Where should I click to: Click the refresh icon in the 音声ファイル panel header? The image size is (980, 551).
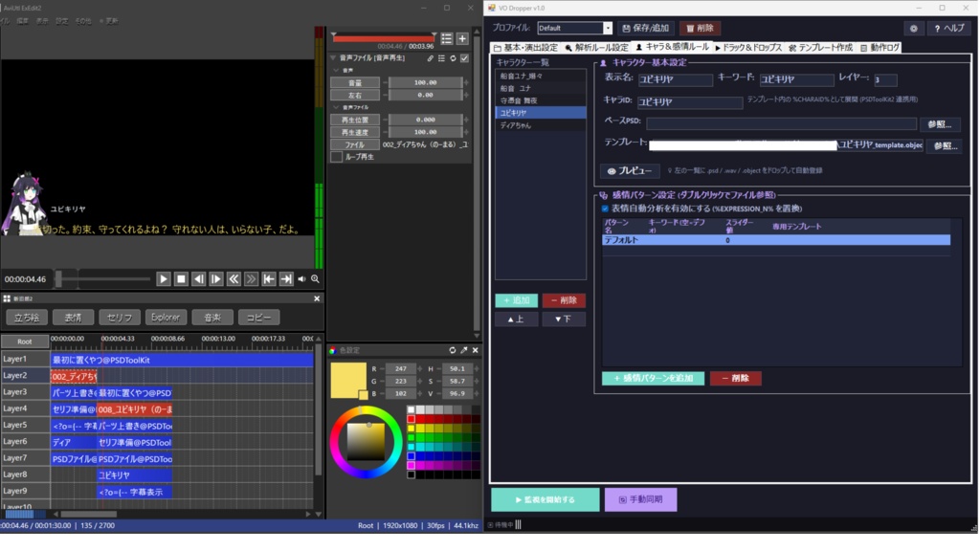point(453,59)
